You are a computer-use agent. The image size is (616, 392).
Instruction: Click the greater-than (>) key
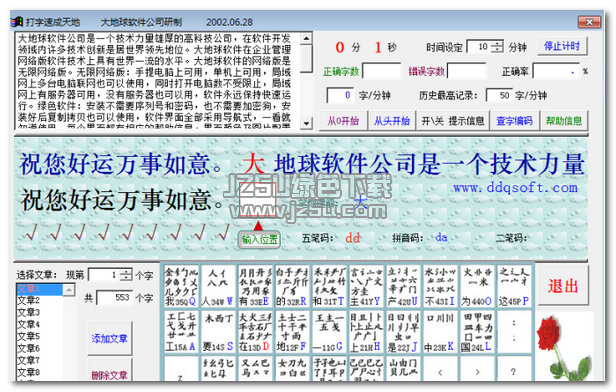pos(477,369)
